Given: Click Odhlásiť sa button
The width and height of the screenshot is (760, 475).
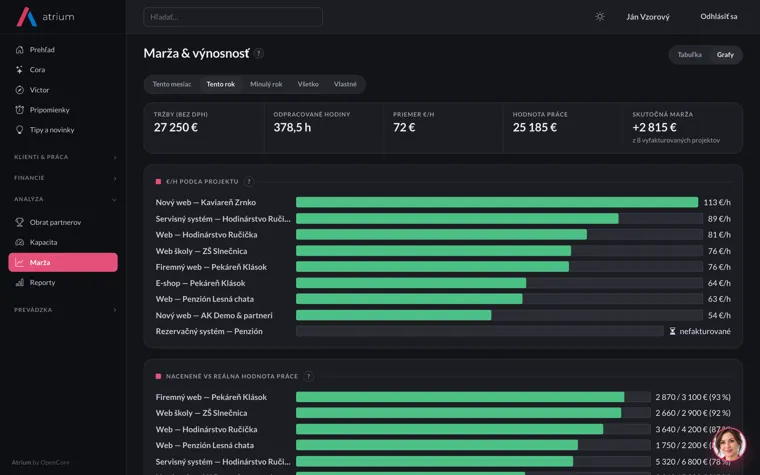Looking at the screenshot, I should pyautogui.click(x=718, y=16).
